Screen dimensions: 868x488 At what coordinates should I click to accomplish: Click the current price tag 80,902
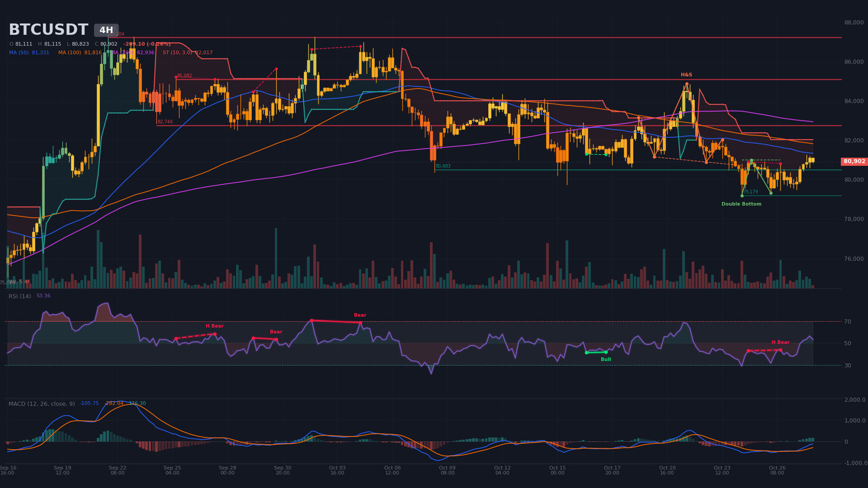pos(854,162)
